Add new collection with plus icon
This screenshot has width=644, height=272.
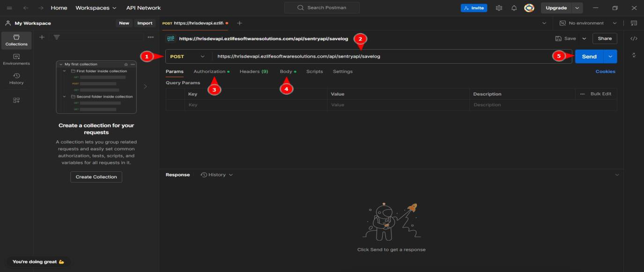42,37
